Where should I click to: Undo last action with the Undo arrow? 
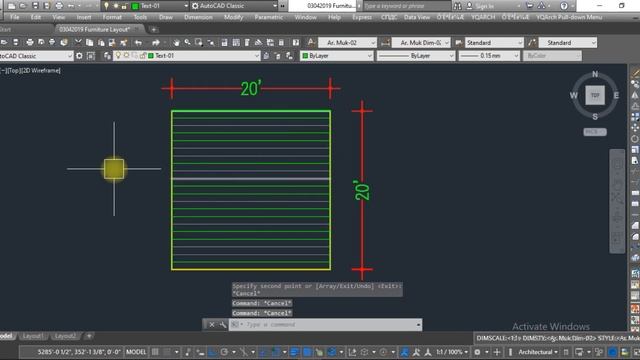(x=138, y=42)
